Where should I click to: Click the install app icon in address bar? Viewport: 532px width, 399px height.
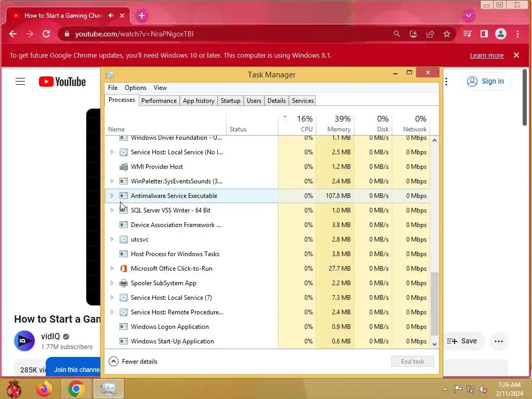coord(413,34)
